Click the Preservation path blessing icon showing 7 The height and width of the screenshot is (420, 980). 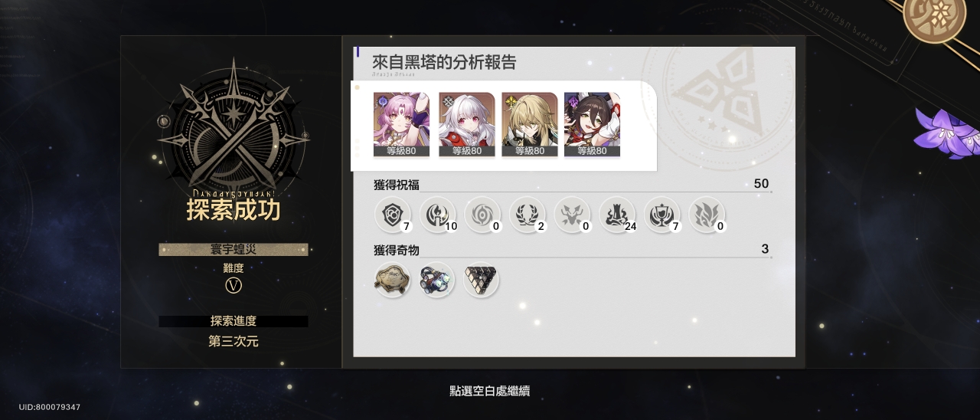pos(393,214)
